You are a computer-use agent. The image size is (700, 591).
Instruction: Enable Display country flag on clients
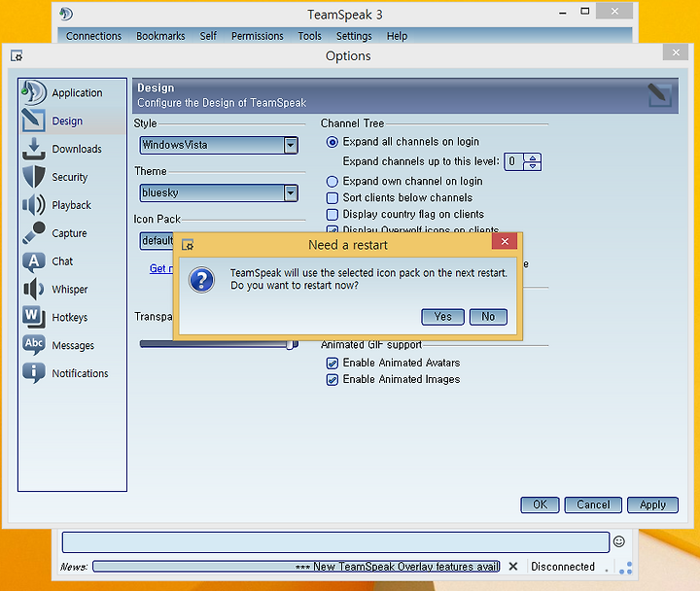[x=332, y=214]
